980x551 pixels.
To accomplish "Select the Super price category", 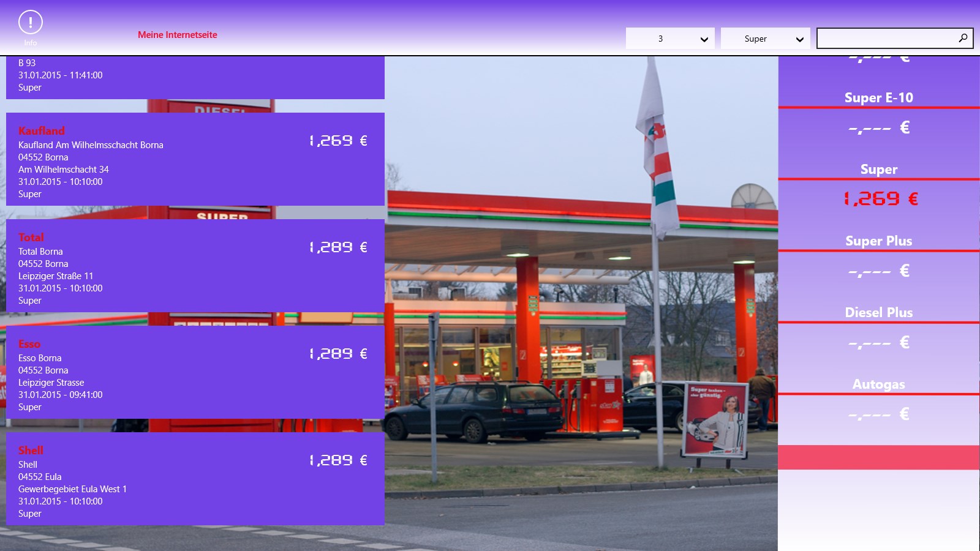I will pyautogui.click(x=878, y=170).
